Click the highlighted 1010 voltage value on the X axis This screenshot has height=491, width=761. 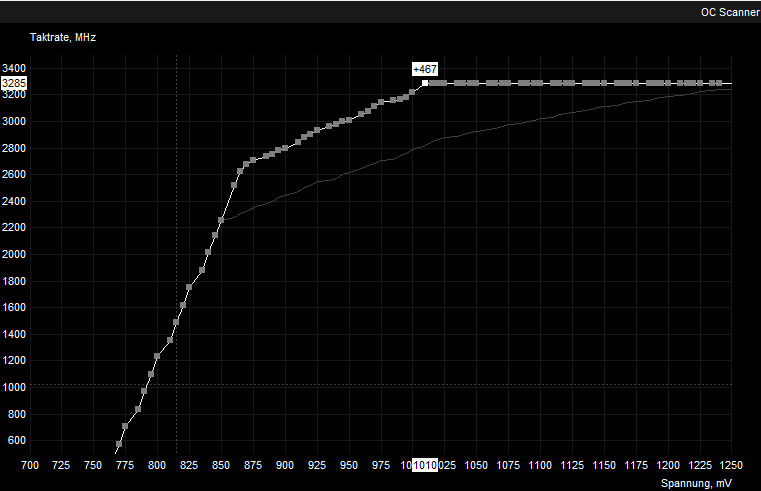click(x=425, y=465)
